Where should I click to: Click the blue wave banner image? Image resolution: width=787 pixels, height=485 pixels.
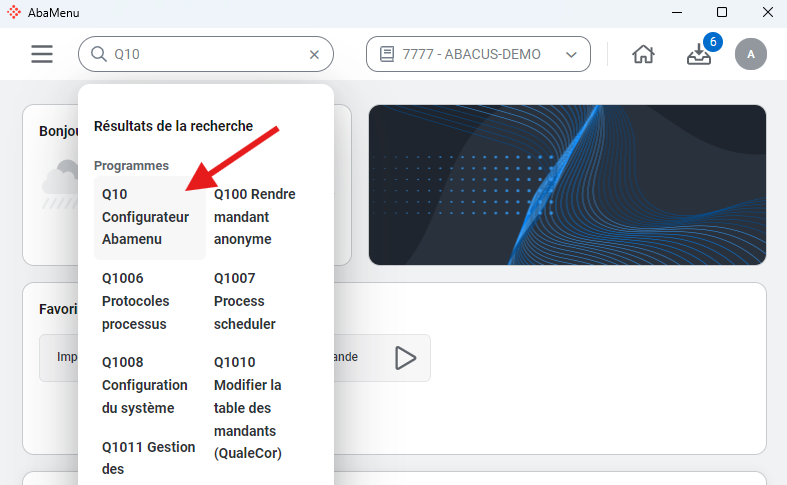(567, 185)
